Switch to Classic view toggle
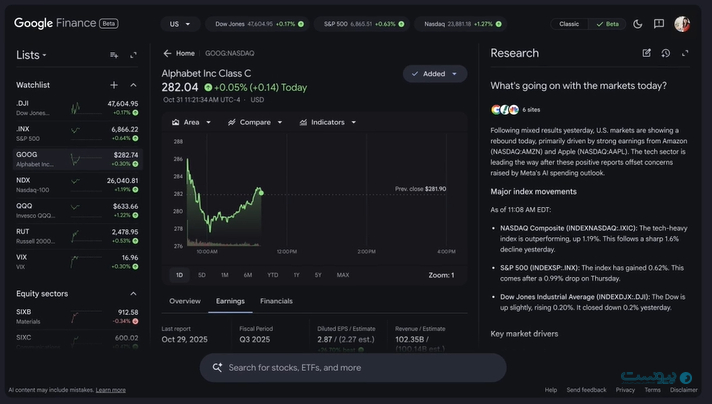The image size is (712, 404). 569,23
